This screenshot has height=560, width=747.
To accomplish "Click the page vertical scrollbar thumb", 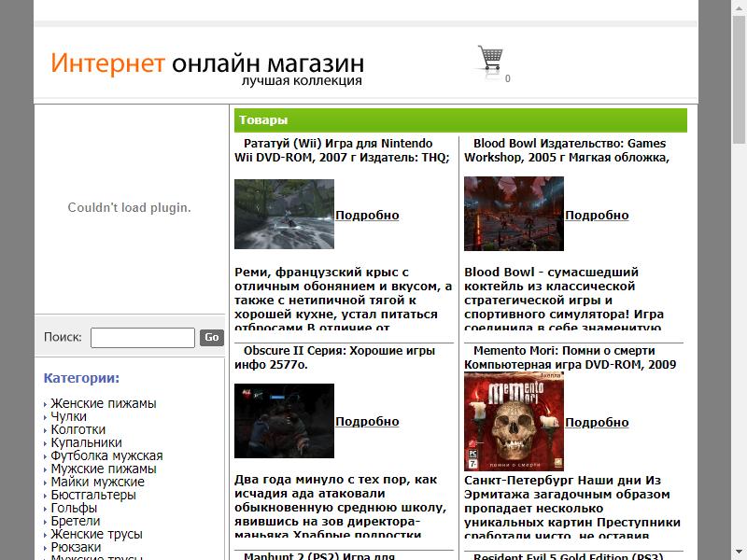I will point(740,78).
